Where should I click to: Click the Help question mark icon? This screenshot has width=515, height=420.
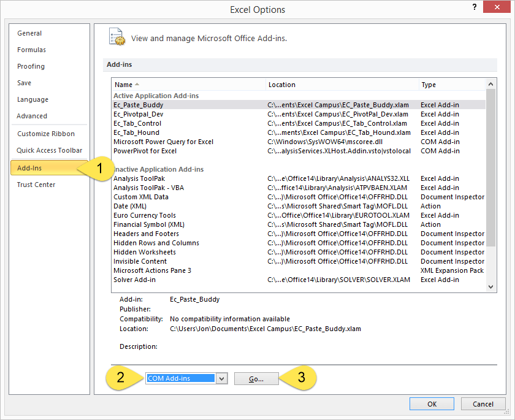475,7
